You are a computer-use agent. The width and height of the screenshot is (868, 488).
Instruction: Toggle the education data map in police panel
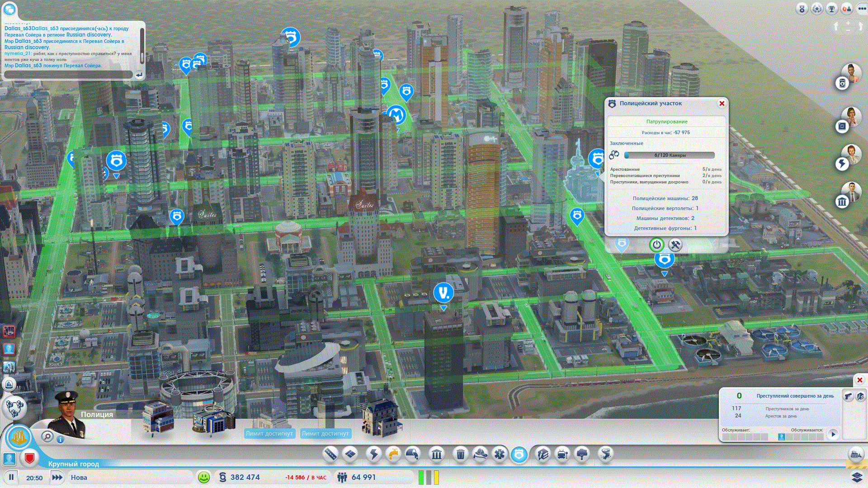coord(860,396)
